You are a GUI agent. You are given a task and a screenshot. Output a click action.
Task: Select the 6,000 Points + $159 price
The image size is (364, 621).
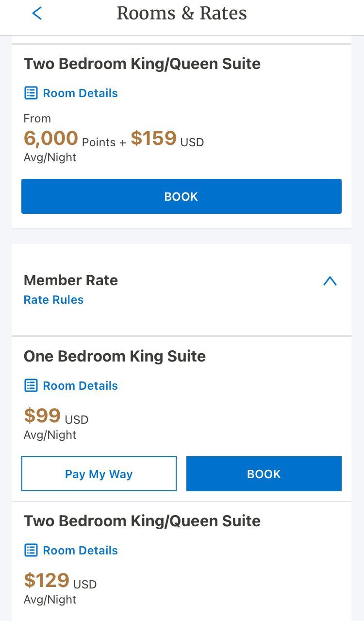[114, 139]
